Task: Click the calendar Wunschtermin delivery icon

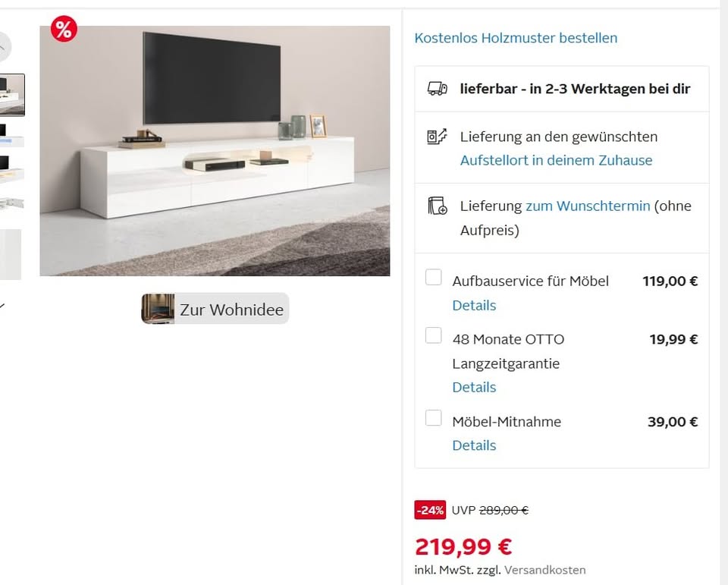Action: pos(437,206)
